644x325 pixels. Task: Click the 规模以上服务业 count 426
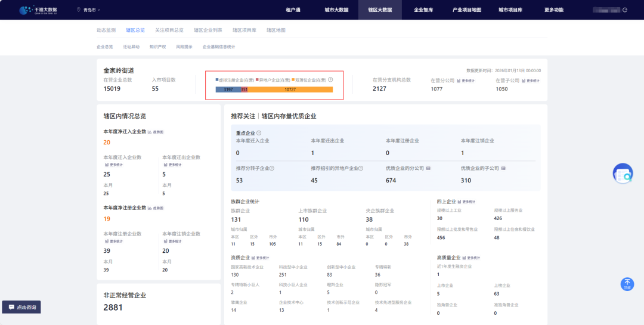pos(498,218)
